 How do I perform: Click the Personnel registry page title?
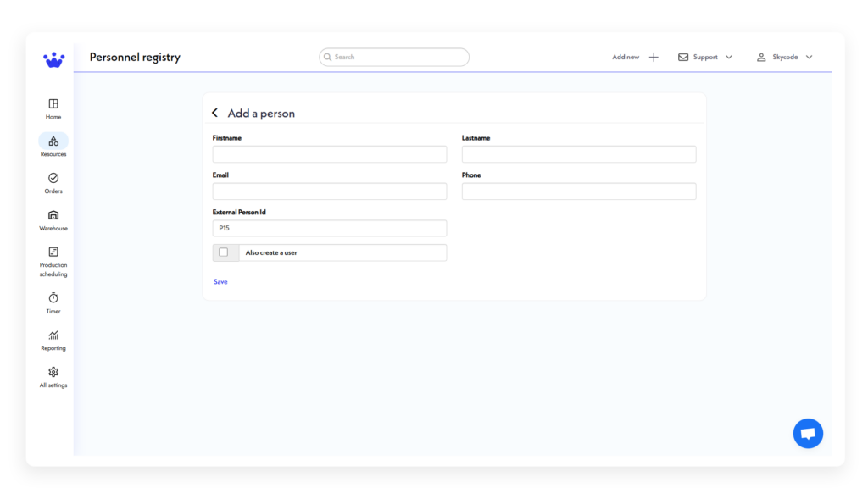[135, 57]
